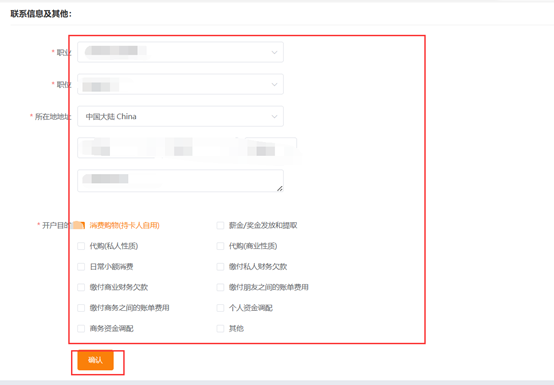The height and width of the screenshot is (385, 554).
Task: Check 代购(私人性质) option
Action: pos(81,246)
